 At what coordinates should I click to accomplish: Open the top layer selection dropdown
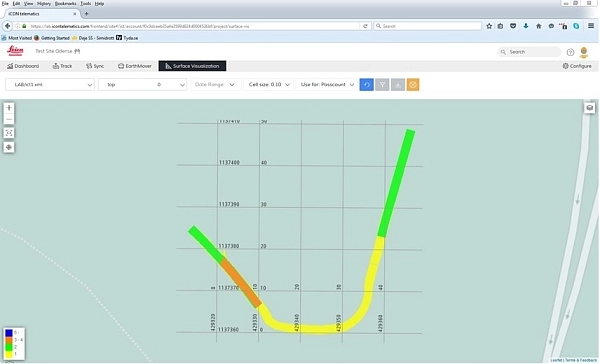tap(142, 85)
